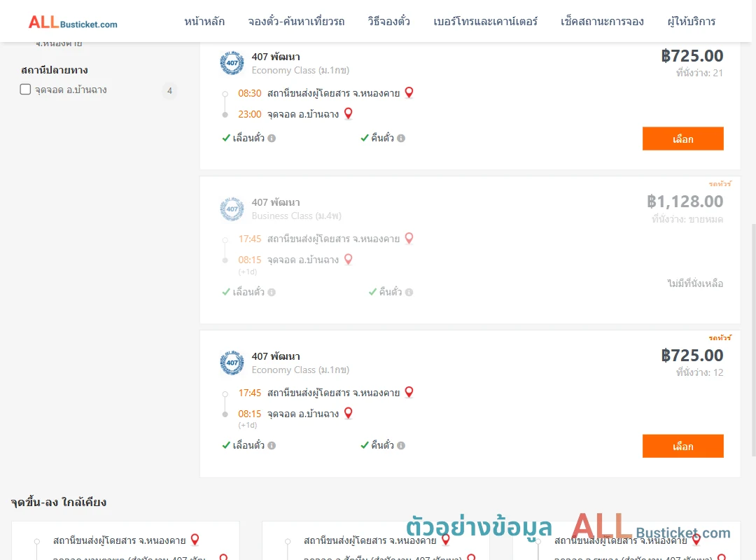Click map pin beside 23:00 Ban Chang stop
The height and width of the screenshot is (560, 756).
coord(348,114)
